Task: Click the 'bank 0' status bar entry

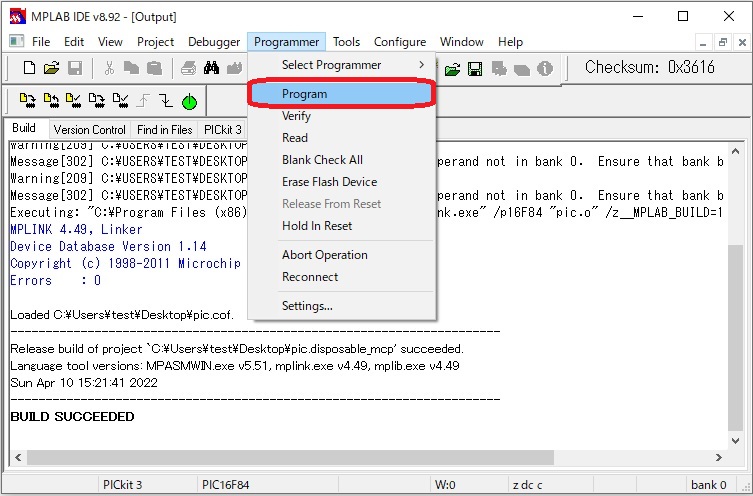Action: tap(709, 484)
